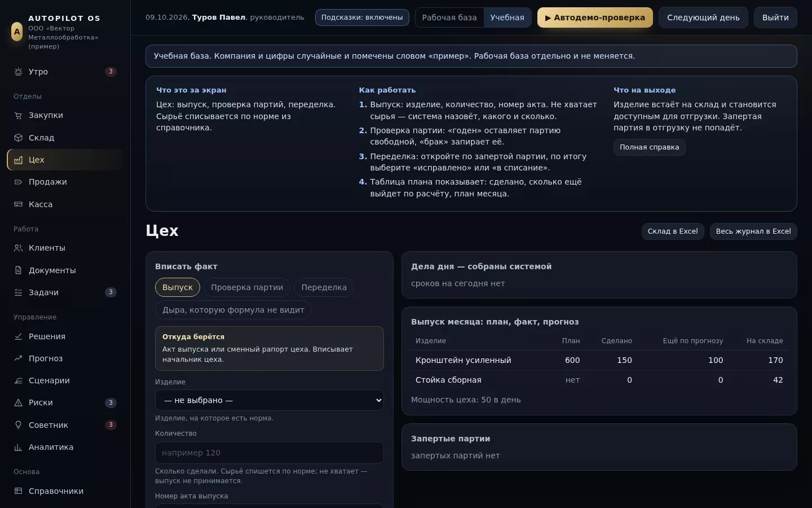Export Весь журнал в Excel
The height and width of the screenshot is (508, 812).
(753, 231)
